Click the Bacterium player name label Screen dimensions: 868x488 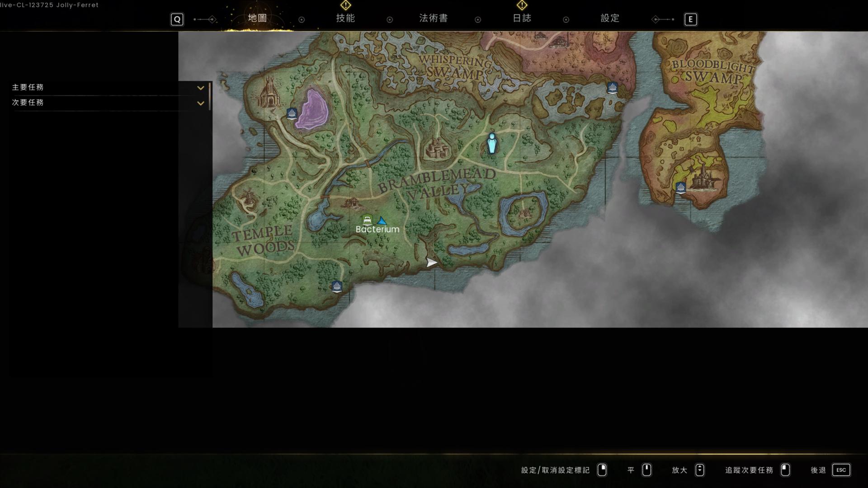pos(377,230)
